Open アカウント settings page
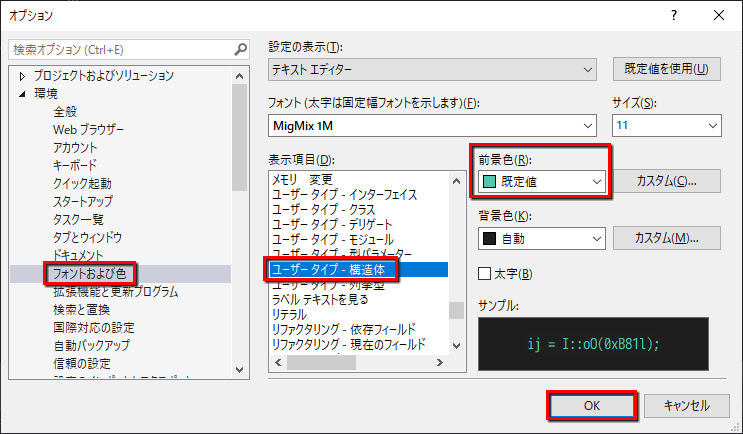Viewport: 743px width, 434px height. [x=75, y=147]
